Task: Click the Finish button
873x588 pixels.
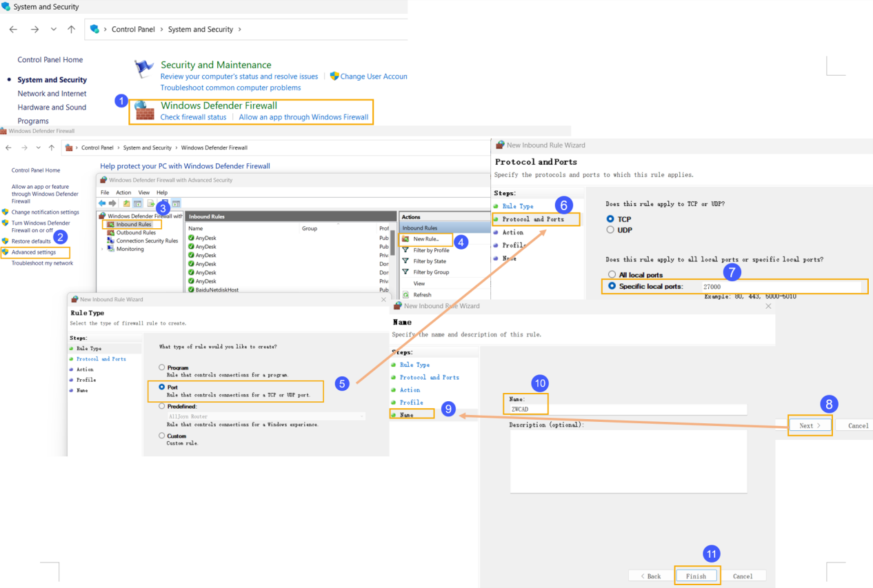Action: tap(696, 576)
